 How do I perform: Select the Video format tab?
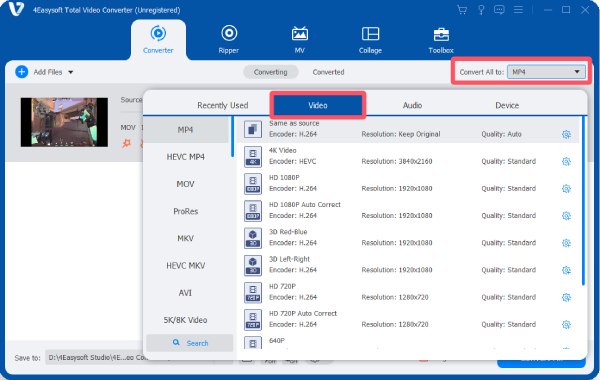[318, 105]
